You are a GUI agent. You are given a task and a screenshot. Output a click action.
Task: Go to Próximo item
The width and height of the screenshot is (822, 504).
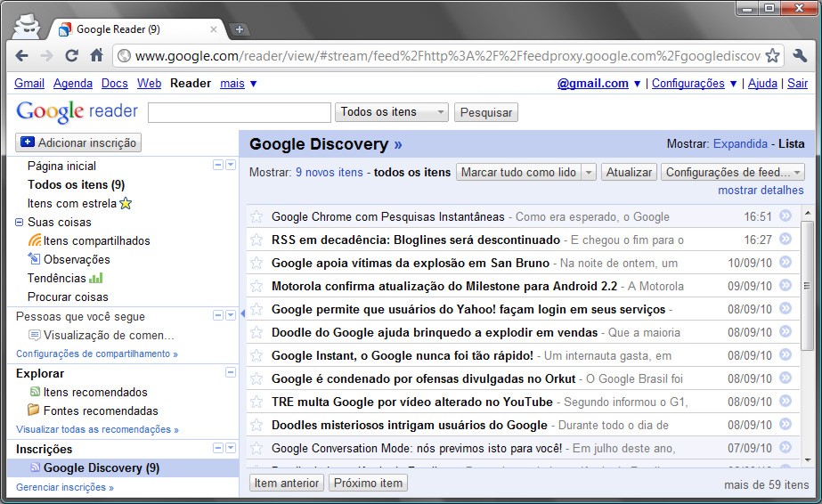tap(368, 483)
